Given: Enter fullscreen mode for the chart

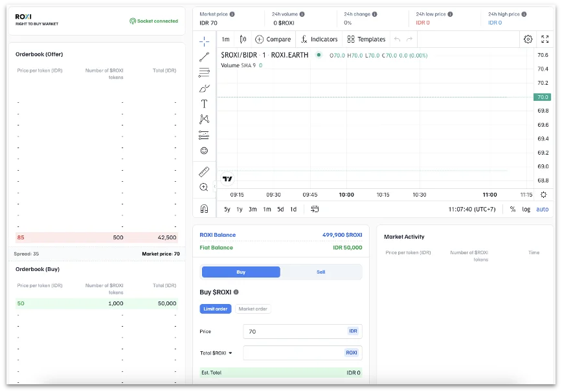Looking at the screenshot, I should tap(545, 39).
